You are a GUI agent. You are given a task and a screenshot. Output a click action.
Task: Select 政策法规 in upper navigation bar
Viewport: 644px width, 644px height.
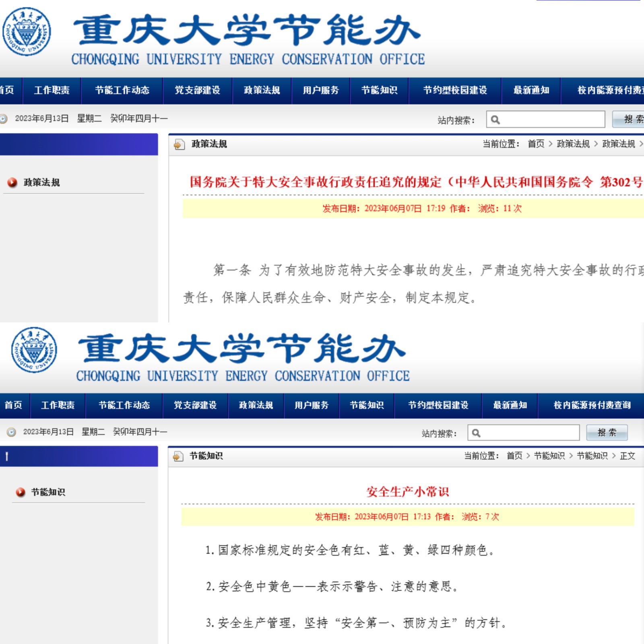coord(262,90)
